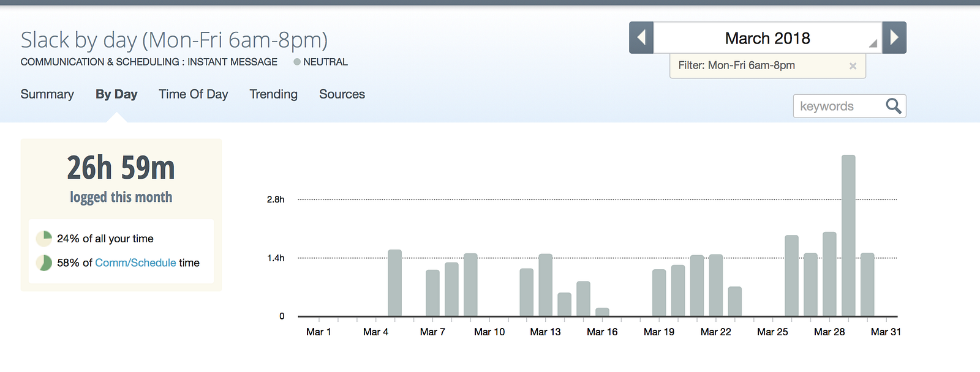Go to the Trending tab
The width and height of the screenshot is (980, 372).
click(274, 94)
